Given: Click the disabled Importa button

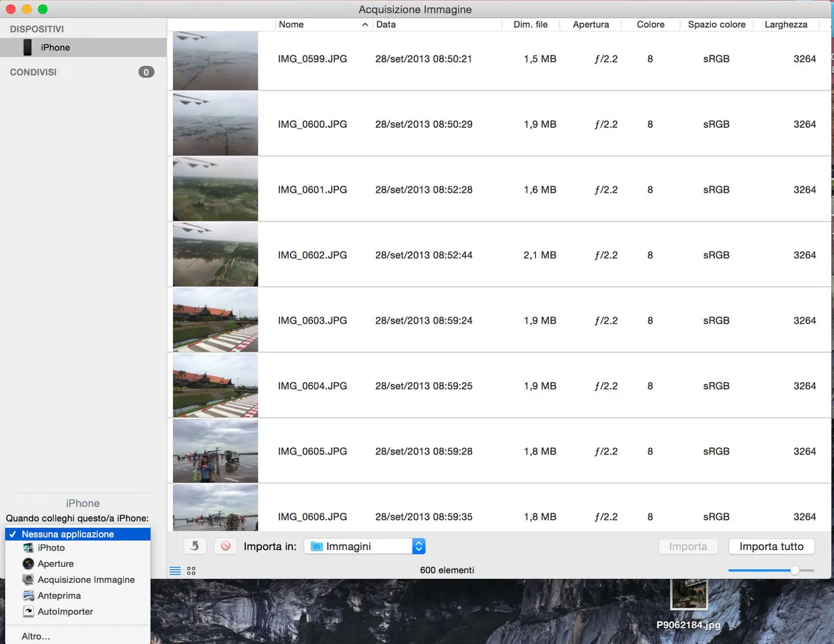Looking at the screenshot, I should tap(688, 546).
